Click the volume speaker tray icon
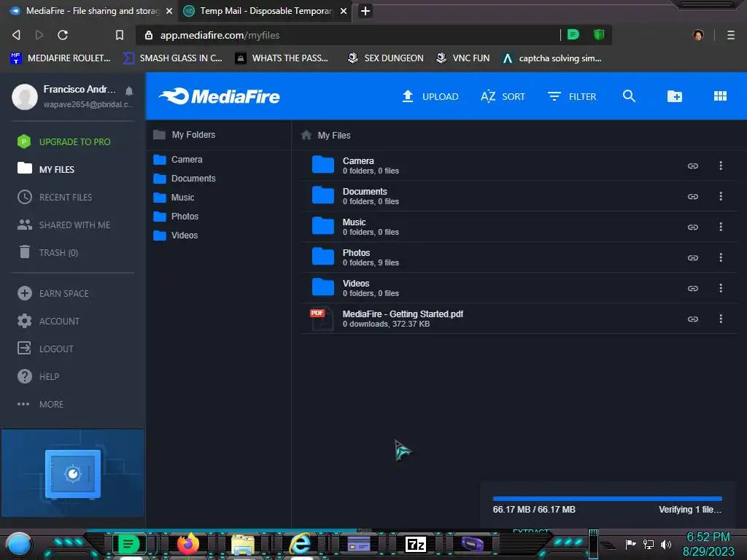Viewport: 747px width, 560px height. point(665,544)
